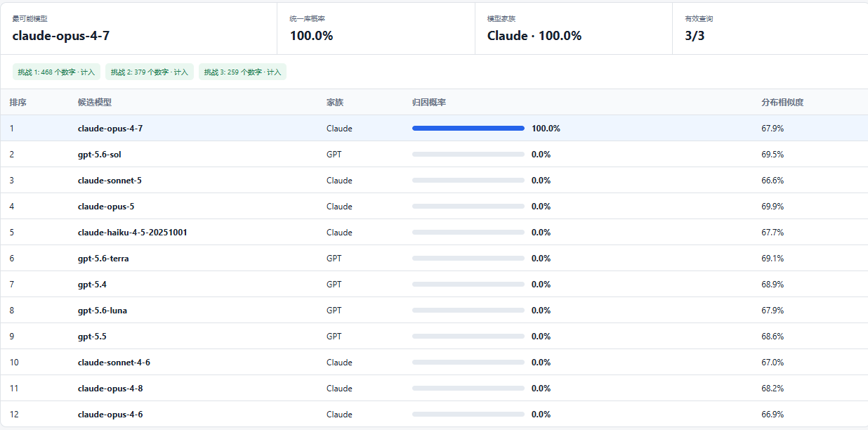Click the Claude · 100.0% family value
868x430 pixels.
(534, 36)
